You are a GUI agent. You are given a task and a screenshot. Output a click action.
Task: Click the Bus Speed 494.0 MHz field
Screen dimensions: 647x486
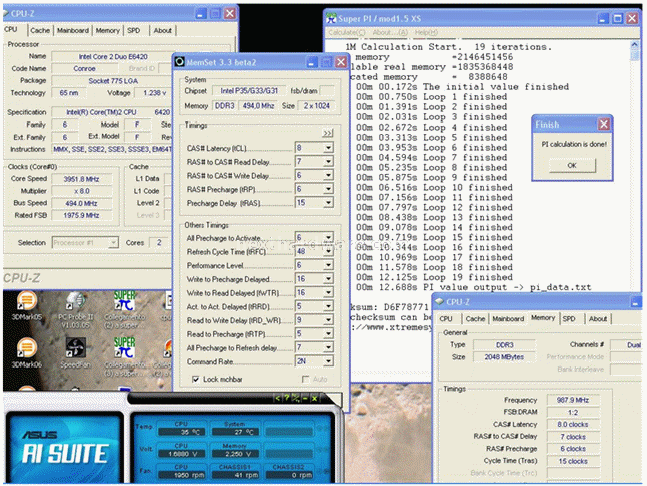(81, 203)
